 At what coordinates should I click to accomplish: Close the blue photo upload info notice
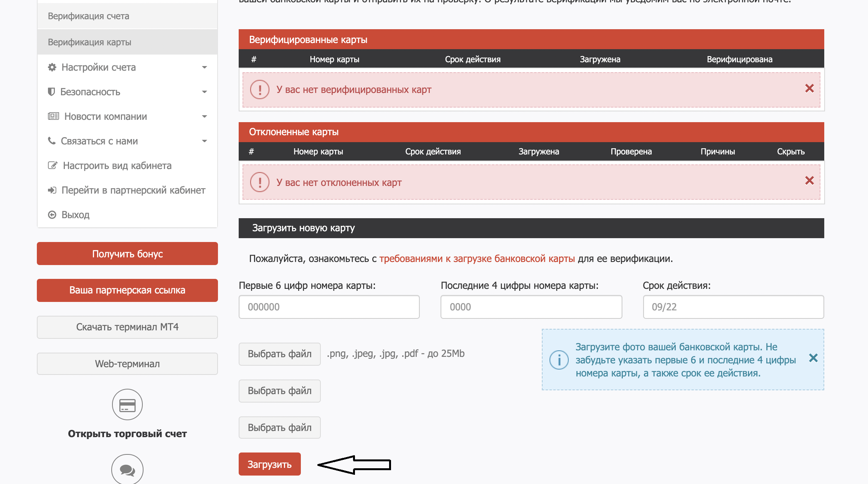[x=813, y=358]
